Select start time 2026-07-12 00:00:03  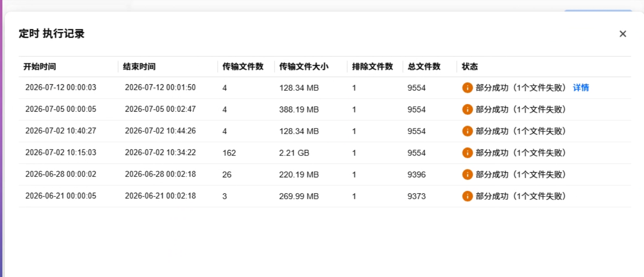(61, 88)
